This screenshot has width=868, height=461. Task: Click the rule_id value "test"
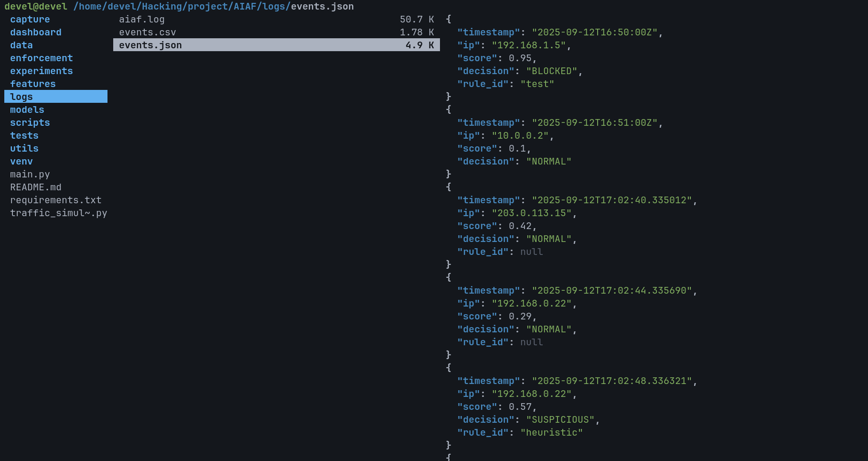pos(537,84)
